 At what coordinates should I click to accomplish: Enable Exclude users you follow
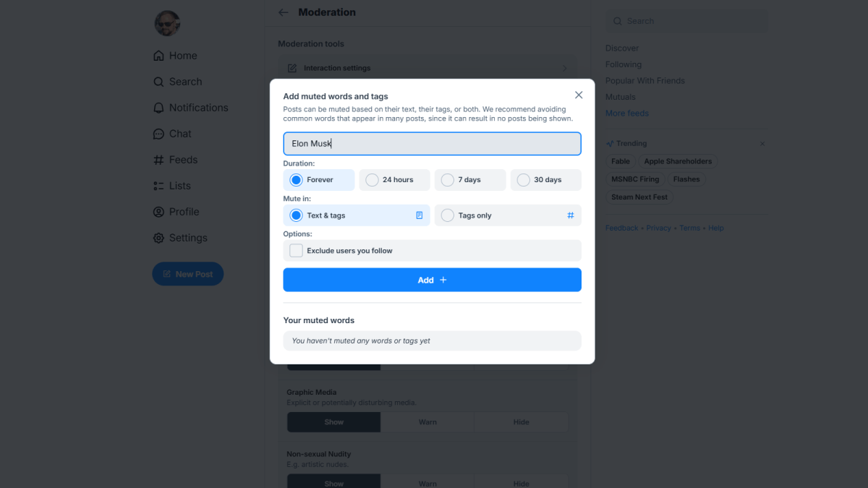(x=296, y=249)
